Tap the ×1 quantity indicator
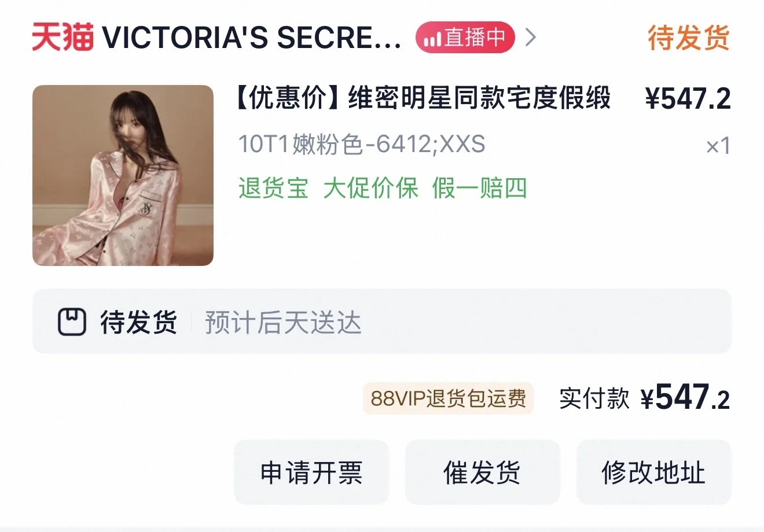Screen dimensions: 764x532 pos(718,146)
